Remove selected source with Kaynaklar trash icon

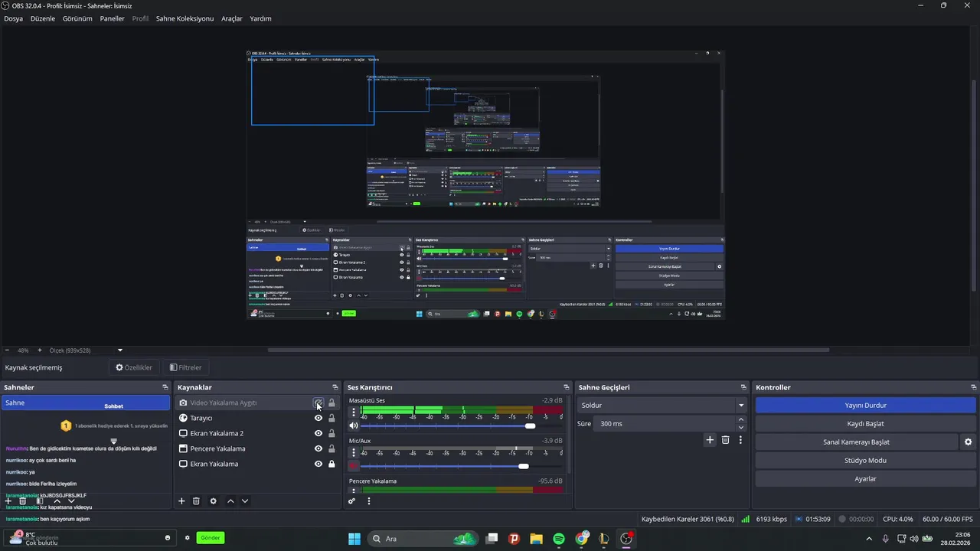pyautogui.click(x=196, y=501)
